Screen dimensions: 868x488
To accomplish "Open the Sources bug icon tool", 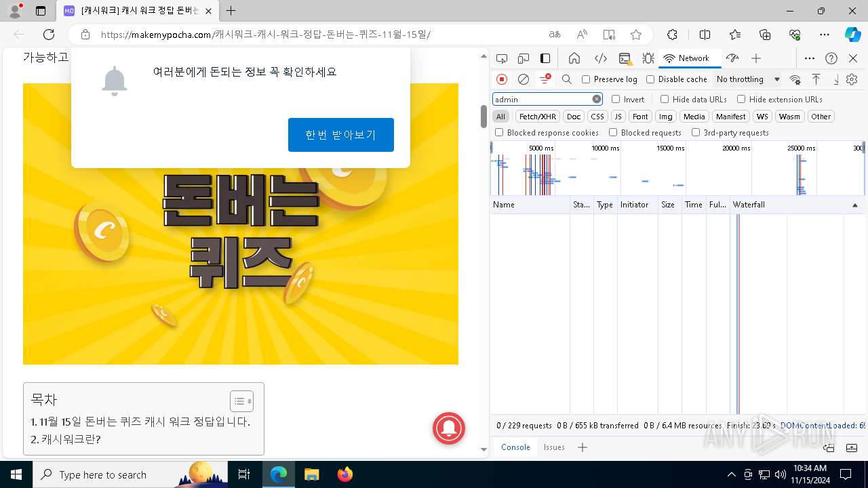I will pos(648,58).
